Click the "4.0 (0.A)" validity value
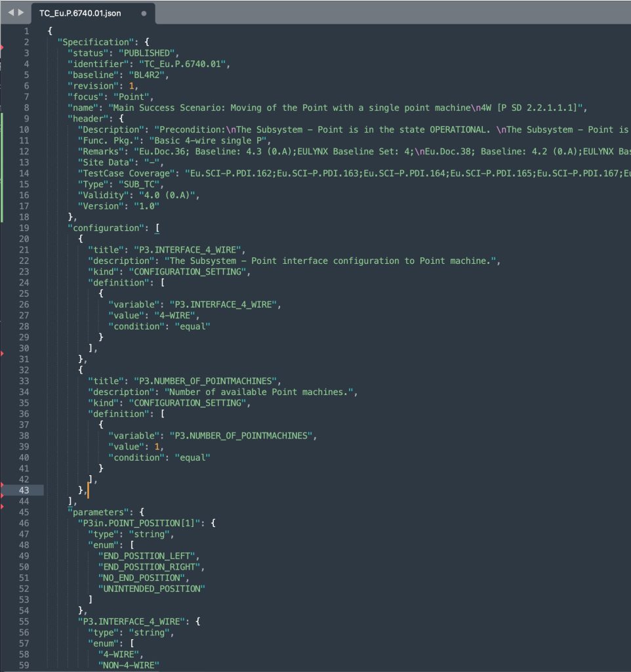This screenshot has width=631, height=672. click(x=167, y=195)
